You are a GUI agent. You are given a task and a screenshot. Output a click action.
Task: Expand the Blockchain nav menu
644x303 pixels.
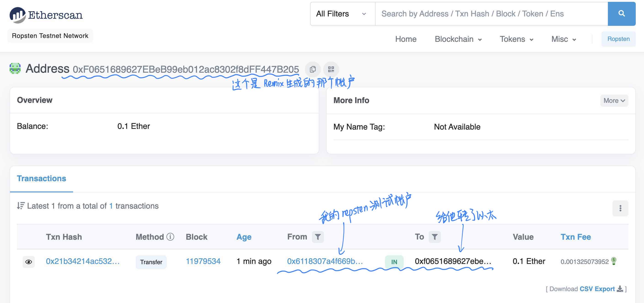[x=458, y=39]
